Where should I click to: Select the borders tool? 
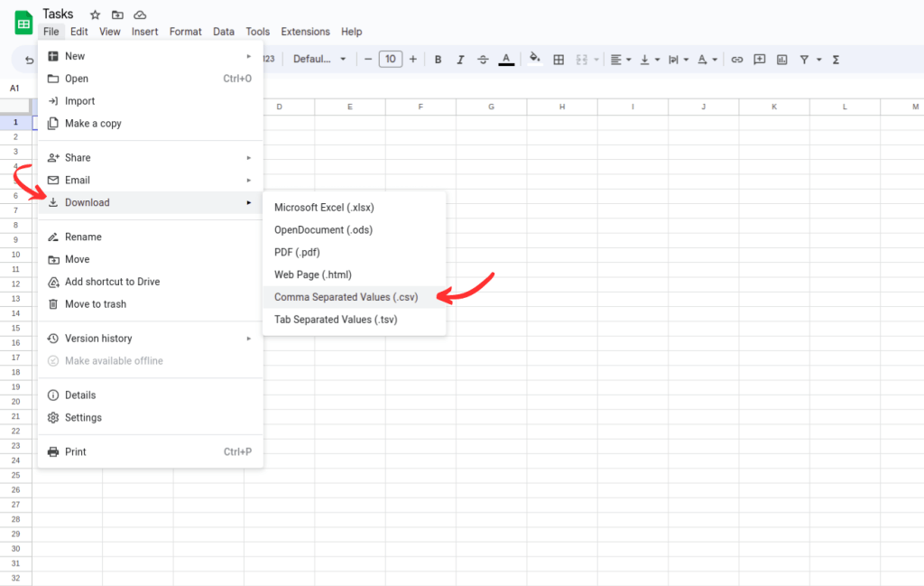pyautogui.click(x=559, y=59)
